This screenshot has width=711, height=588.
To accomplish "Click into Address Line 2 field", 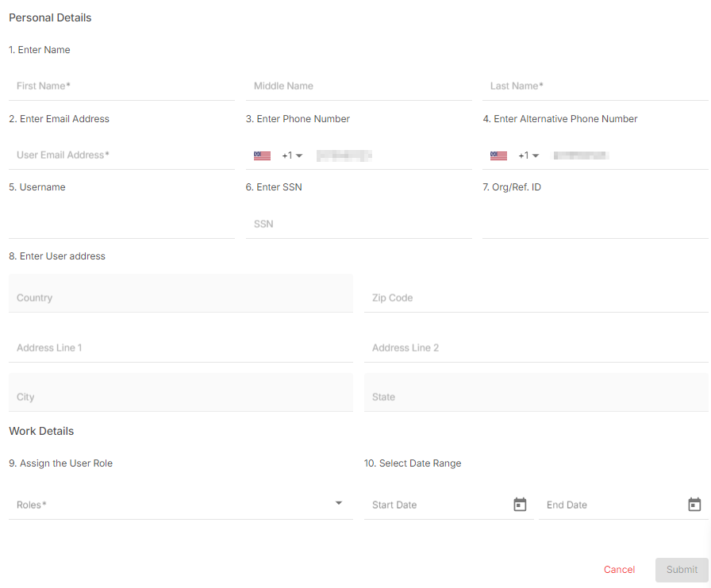I will click(x=536, y=348).
